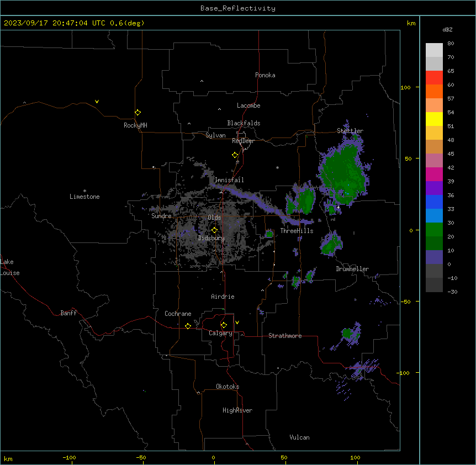
Task: Click the yellow diamond marker above RockyMH
Action: pyautogui.click(x=137, y=113)
